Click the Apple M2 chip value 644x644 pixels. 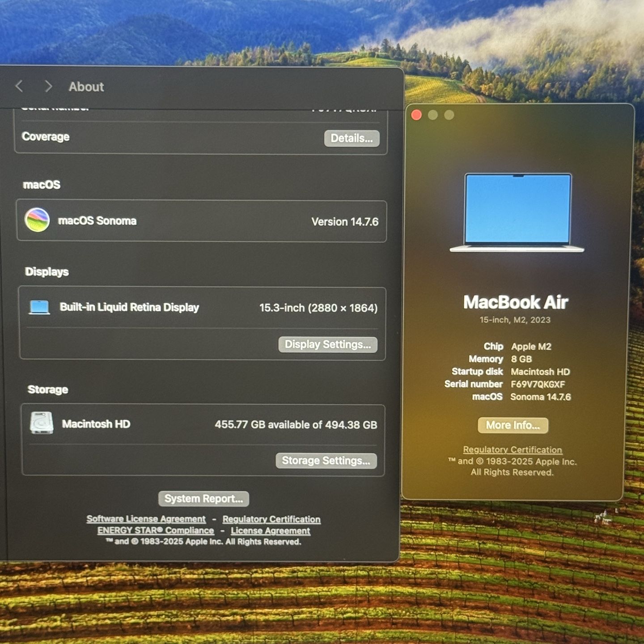[531, 347]
